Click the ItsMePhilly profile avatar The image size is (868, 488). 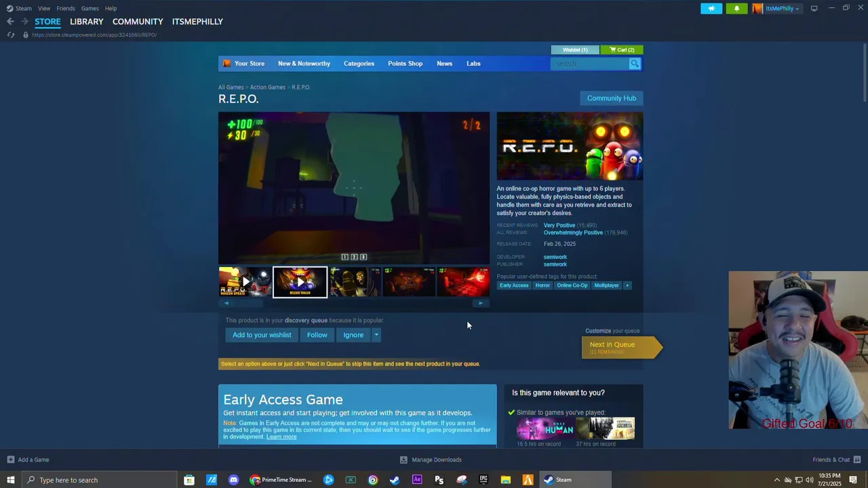[757, 8]
